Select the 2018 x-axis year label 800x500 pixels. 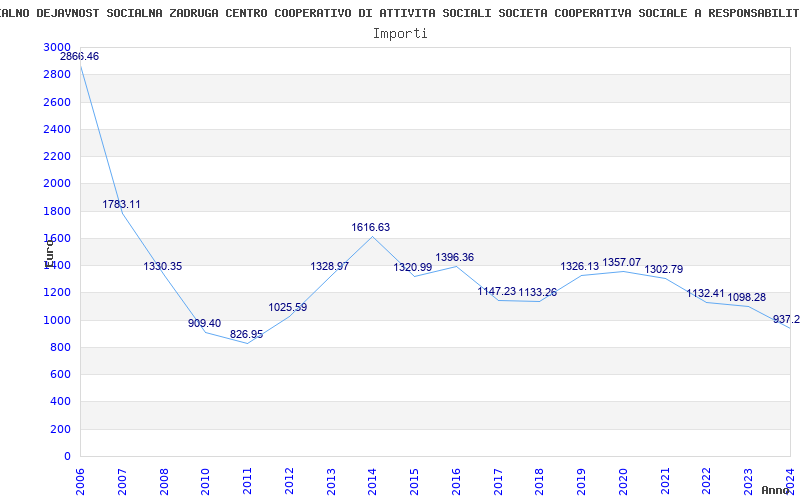540,482
